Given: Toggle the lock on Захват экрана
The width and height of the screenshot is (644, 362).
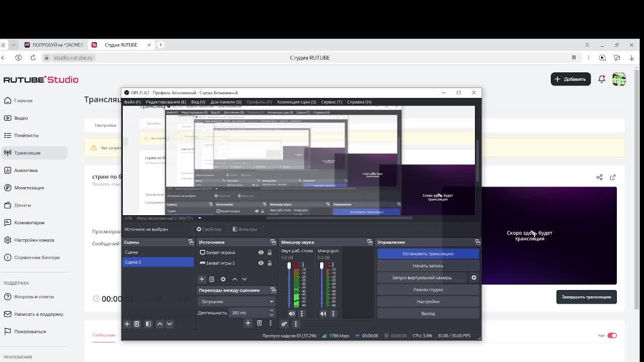Looking at the screenshot, I should (x=269, y=252).
